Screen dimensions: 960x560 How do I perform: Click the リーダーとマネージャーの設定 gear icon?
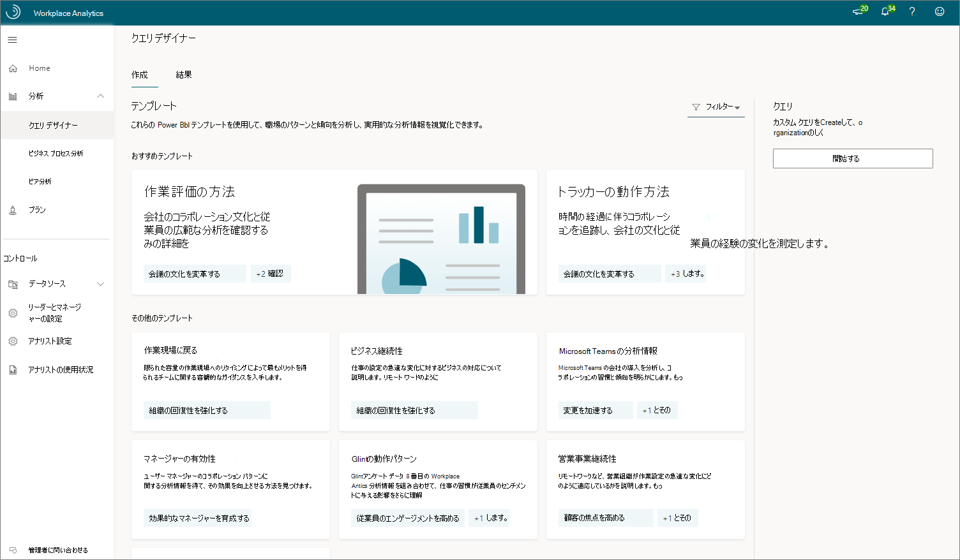(13, 313)
